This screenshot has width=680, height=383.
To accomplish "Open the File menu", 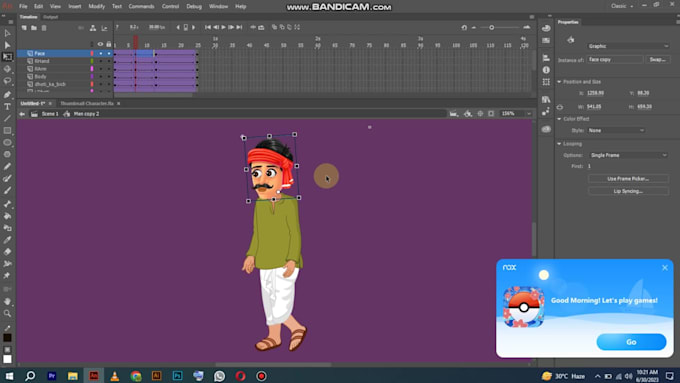I will point(23,7).
